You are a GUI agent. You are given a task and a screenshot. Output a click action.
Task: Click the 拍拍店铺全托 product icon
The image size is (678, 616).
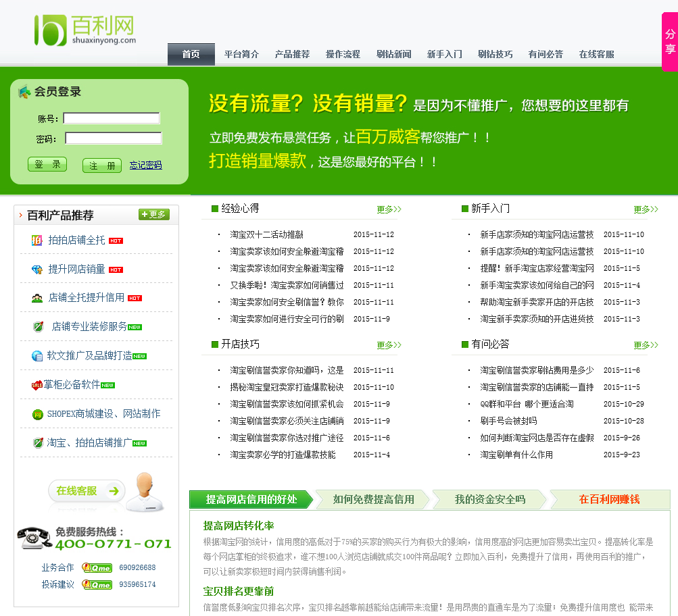37,240
